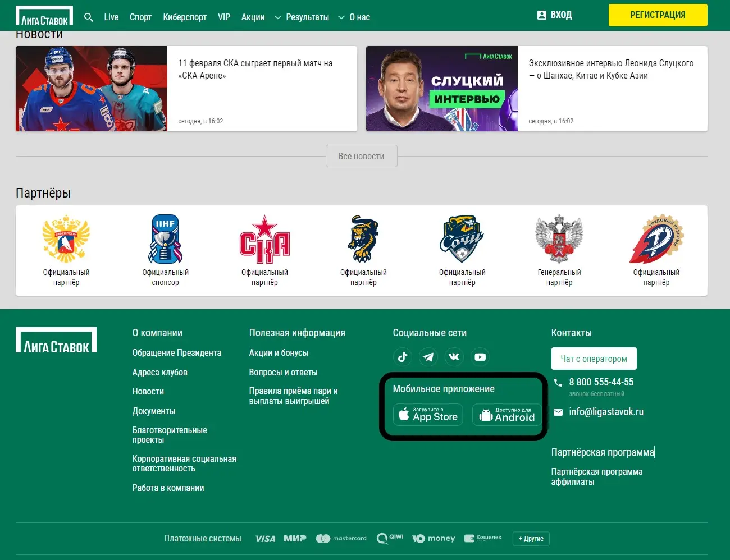Screen dimensions: 730x560
Task: Open the Киберспорт menu item
Action: 185,17
